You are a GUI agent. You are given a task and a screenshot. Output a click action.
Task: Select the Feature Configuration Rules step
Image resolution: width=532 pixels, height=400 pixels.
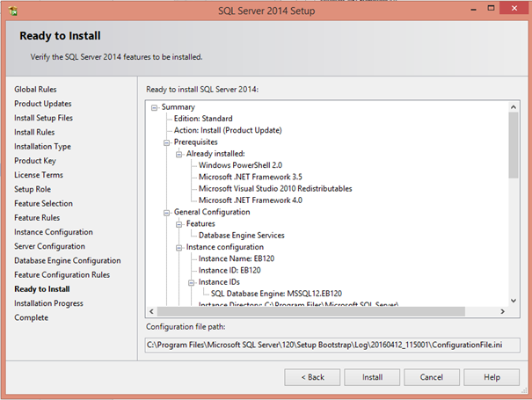62,275
